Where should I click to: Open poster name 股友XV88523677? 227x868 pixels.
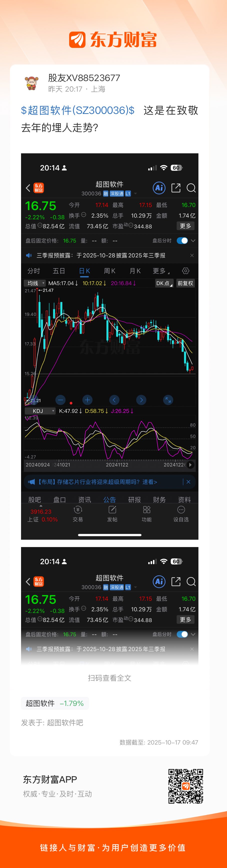[x=84, y=78]
